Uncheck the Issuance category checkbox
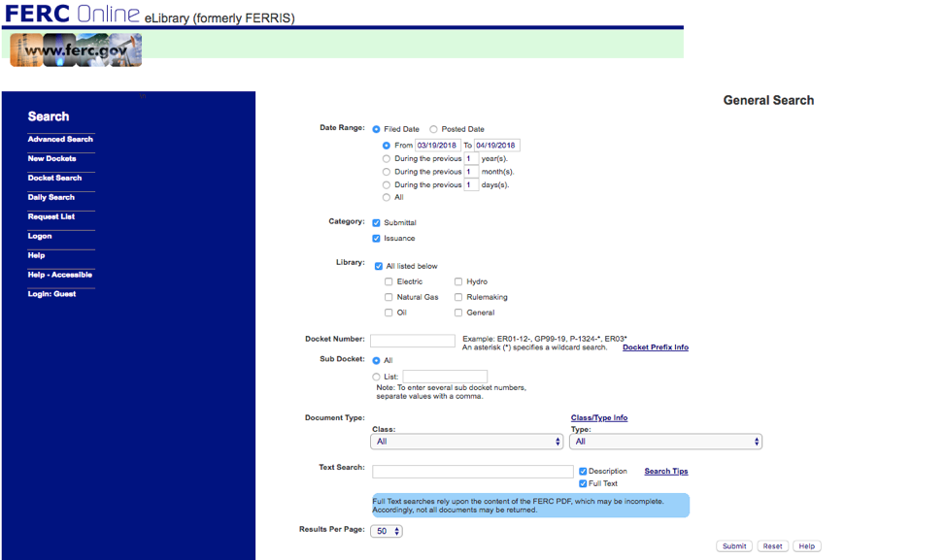The image size is (946, 560). 377,238
